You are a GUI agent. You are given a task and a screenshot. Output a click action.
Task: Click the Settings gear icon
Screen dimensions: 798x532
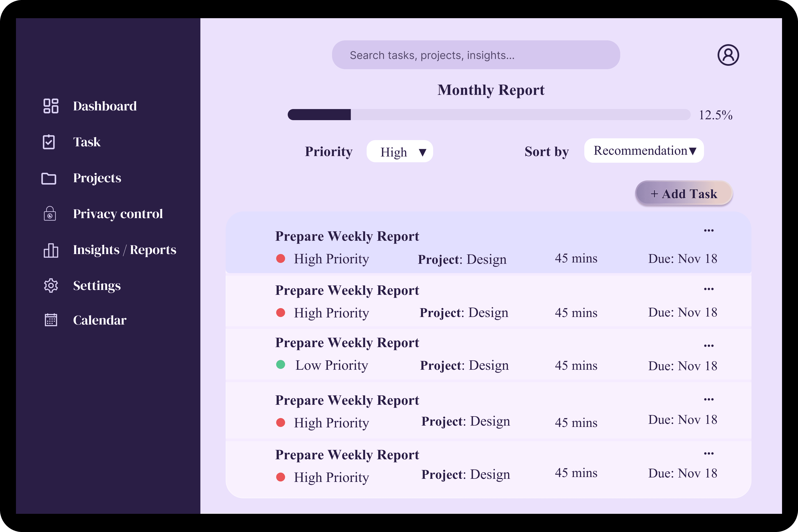[x=51, y=286]
